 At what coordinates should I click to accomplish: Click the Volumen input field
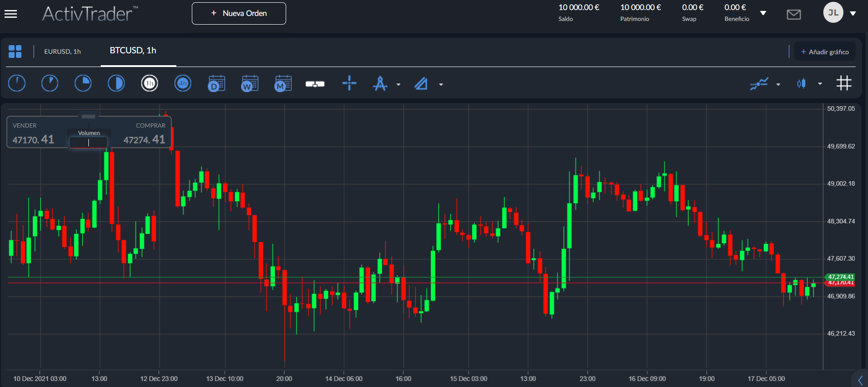(x=88, y=143)
